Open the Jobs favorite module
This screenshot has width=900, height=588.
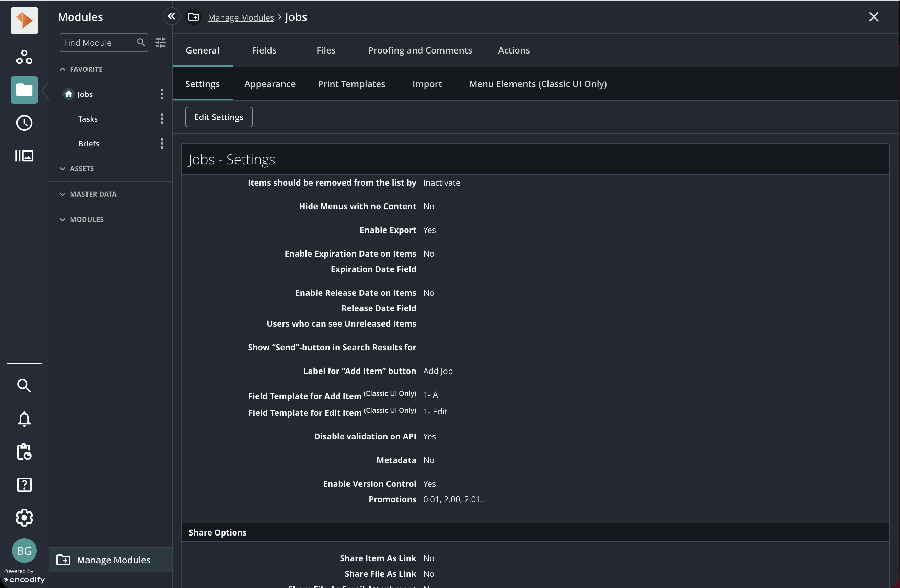(x=85, y=94)
